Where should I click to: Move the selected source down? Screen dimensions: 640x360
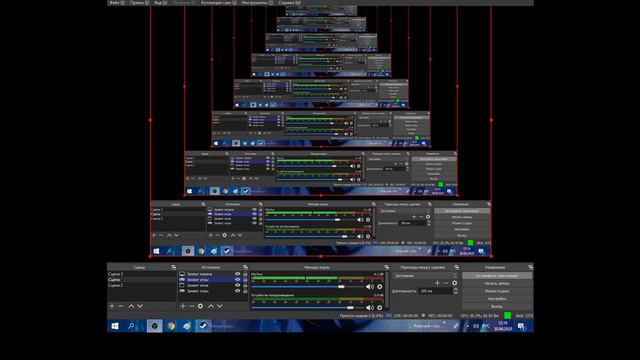pos(220,306)
